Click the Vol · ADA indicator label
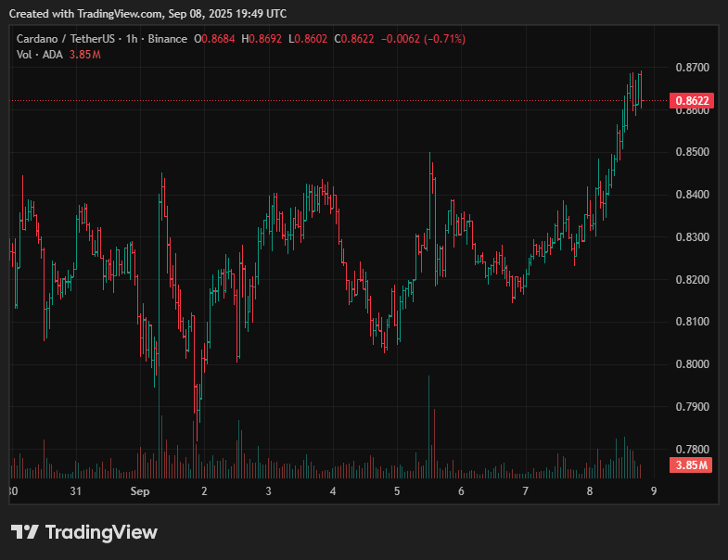The image size is (728, 560). point(40,55)
